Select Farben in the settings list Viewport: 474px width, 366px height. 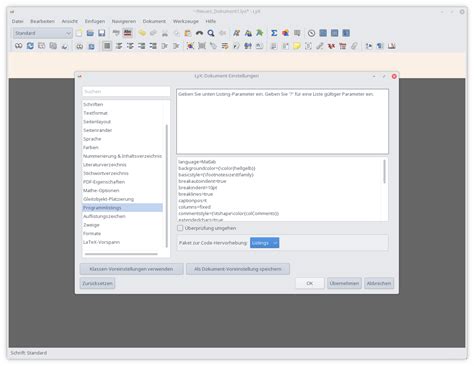(122, 147)
